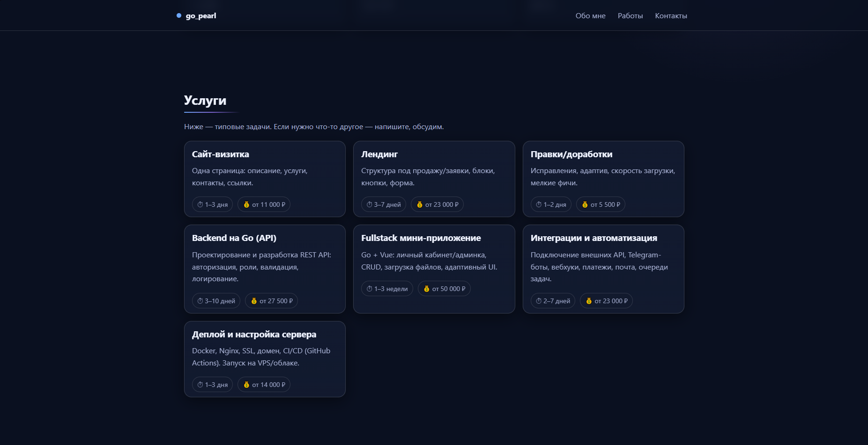The width and height of the screenshot is (868, 445).
Task: Select the Лендинг service card title
Action: [x=379, y=154]
